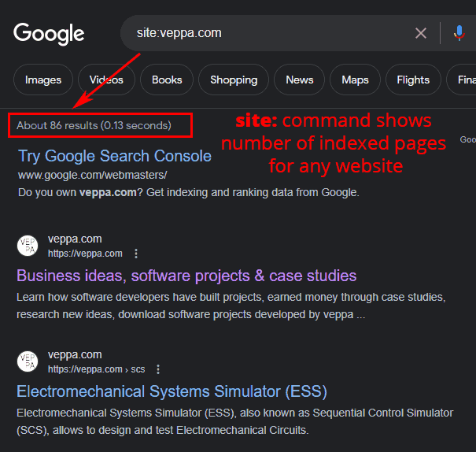Click https://veppa.com › scs URL
Viewport: 476px width, 452px height.
(x=96, y=369)
